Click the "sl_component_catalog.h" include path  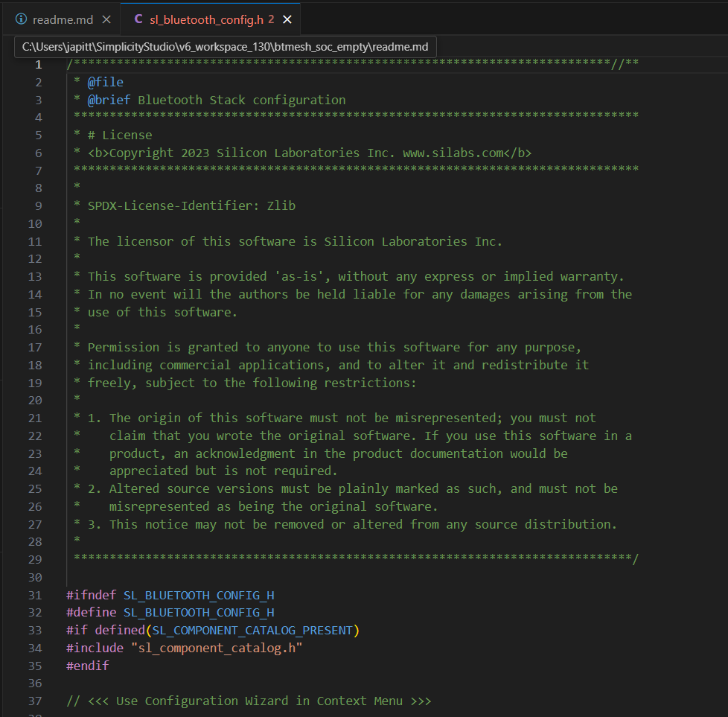[x=220, y=648]
